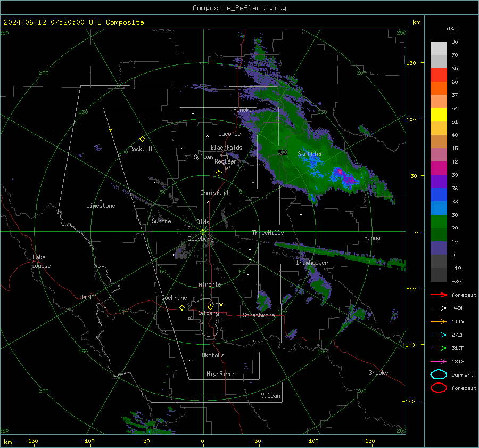Screen dimensions: 479x448
Task: Click the green 30 dBZ color swatch
Action: coord(439,221)
